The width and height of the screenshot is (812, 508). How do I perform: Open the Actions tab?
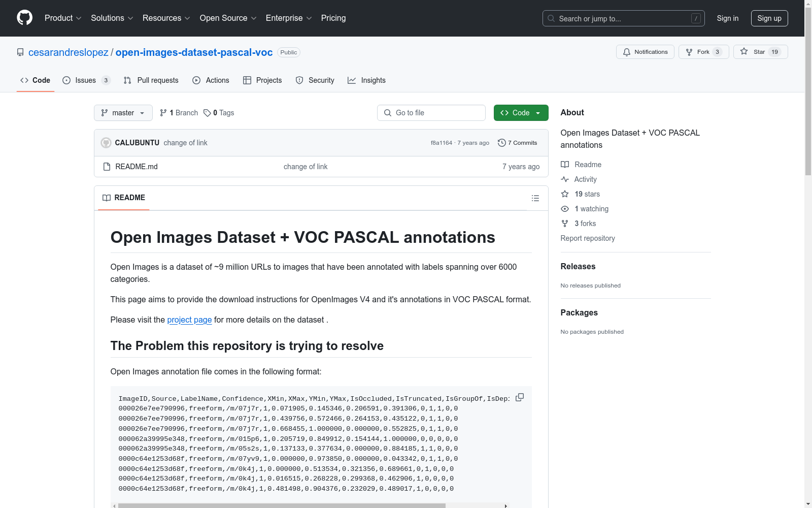[211, 80]
